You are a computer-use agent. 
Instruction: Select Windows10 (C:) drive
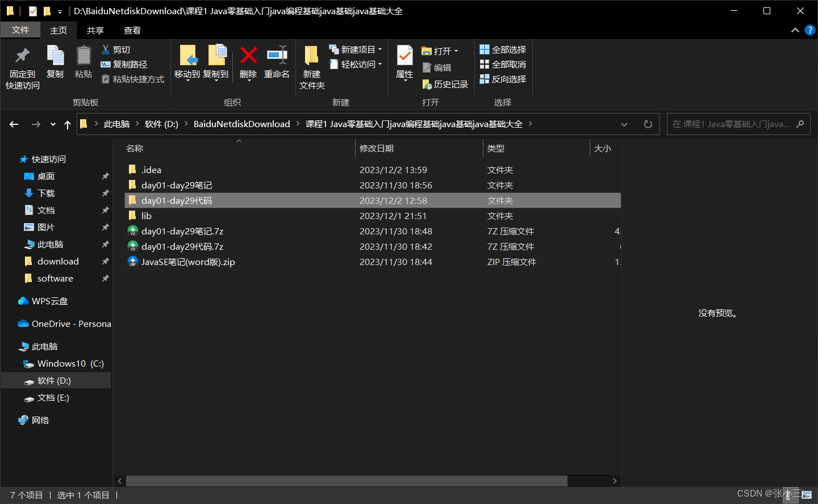[x=70, y=364]
